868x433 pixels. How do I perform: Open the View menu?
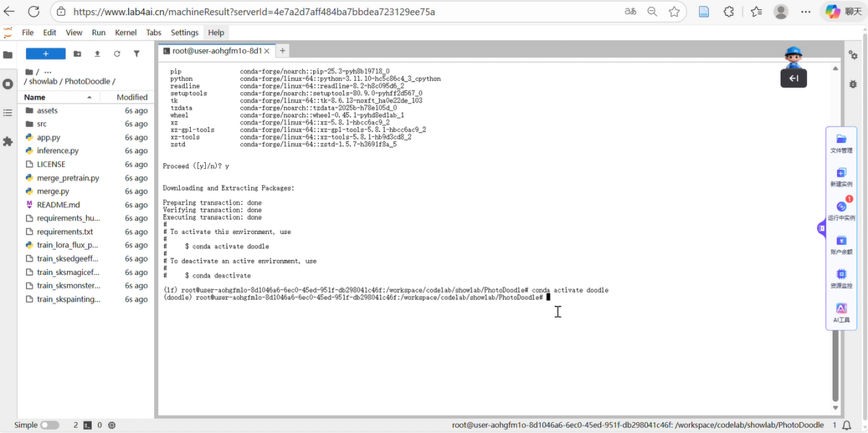(x=74, y=32)
